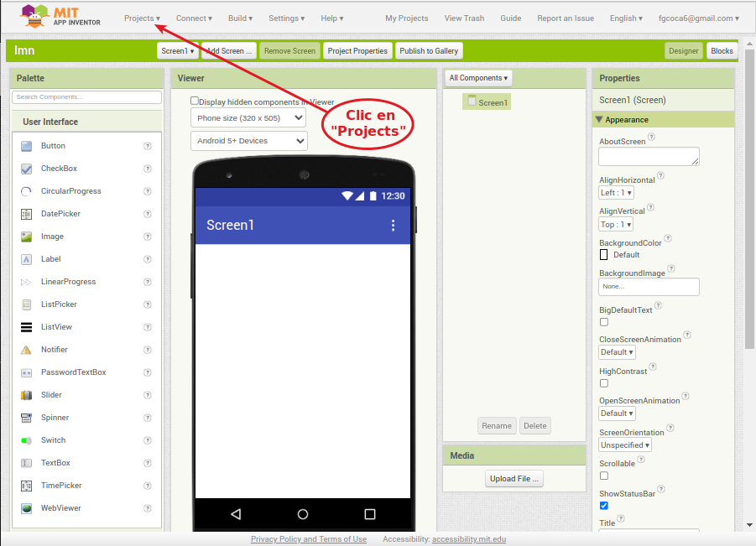Open help for the Slider component
Image resolution: width=756 pixels, height=546 pixels.
click(x=148, y=395)
